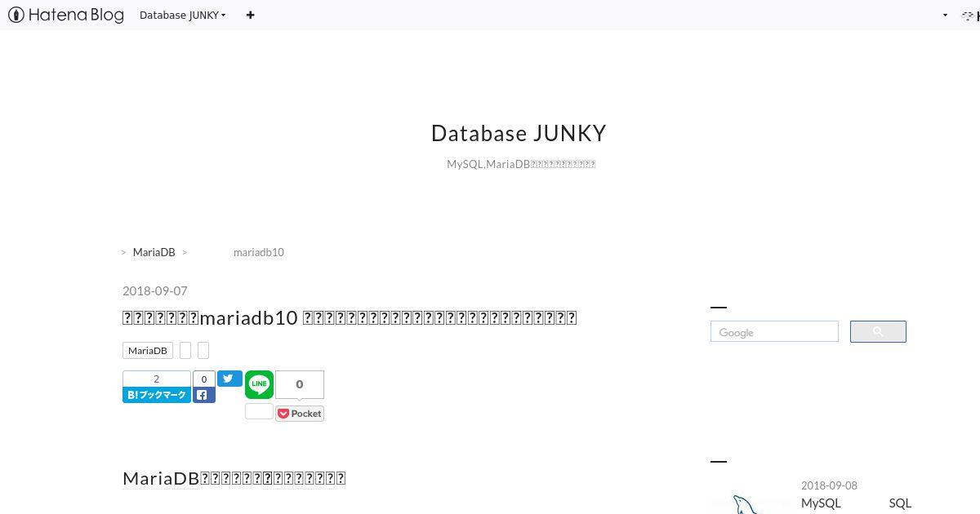The height and width of the screenshot is (514, 980).
Task: Share on Twitter icon
Action: click(229, 379)
